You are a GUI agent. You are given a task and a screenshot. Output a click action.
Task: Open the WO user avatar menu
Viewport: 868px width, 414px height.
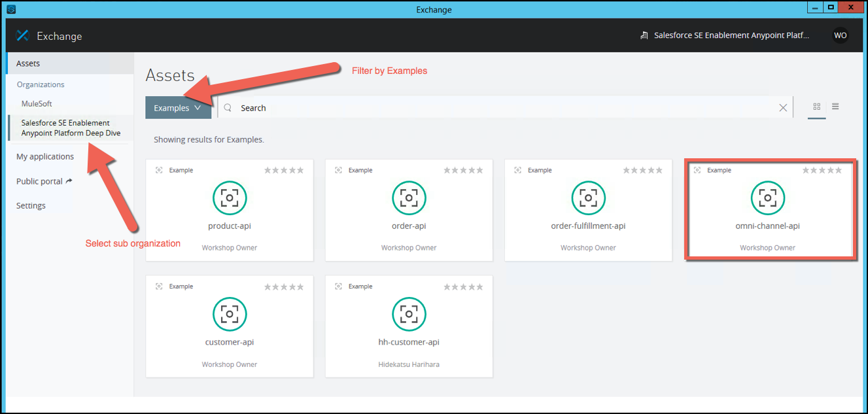[840, 35]
